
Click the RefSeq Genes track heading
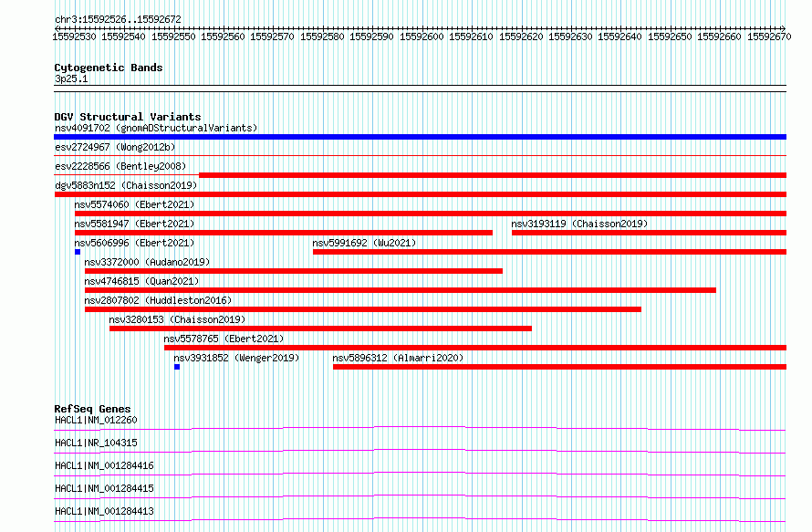pos(92,409)
